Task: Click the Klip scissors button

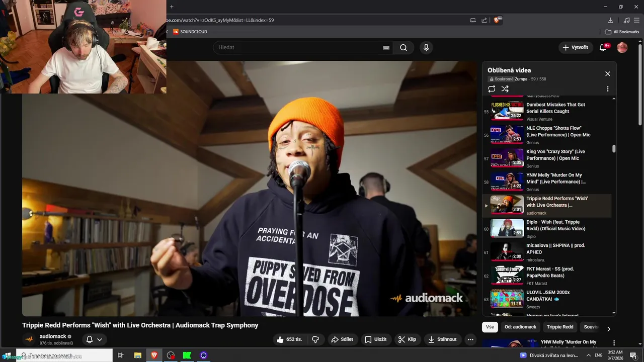Action: (x=407, y=339)
